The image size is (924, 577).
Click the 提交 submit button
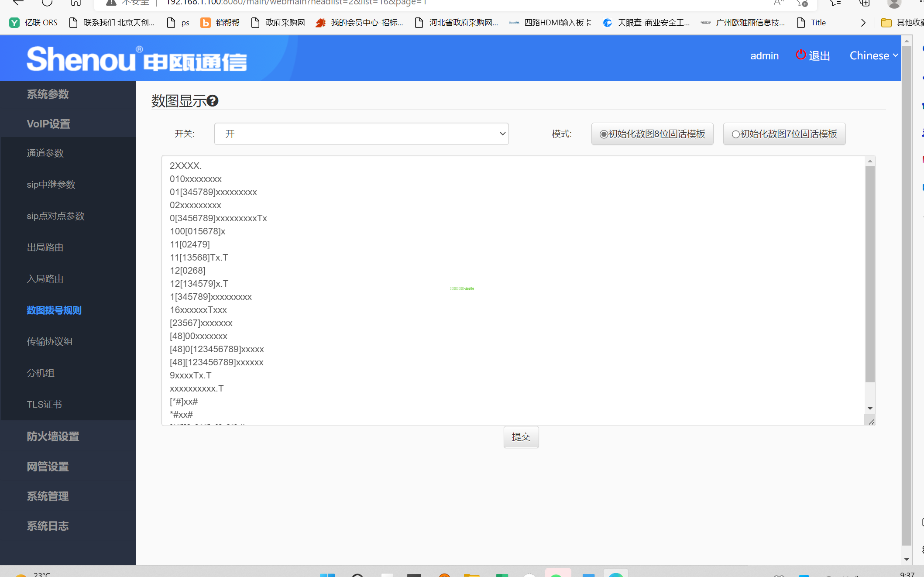click(521, 437)
